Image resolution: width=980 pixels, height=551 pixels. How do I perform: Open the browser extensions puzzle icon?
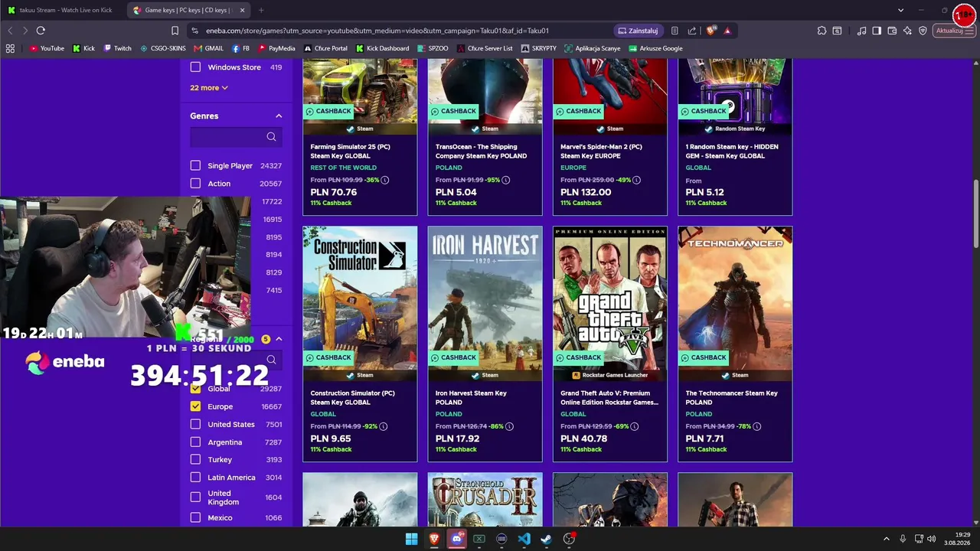coord(822,31)
